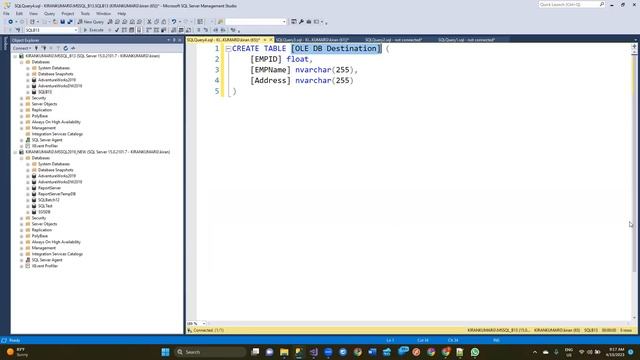Open the Tools menu
The image size is (640, 360).
click(x=85, y=13)
